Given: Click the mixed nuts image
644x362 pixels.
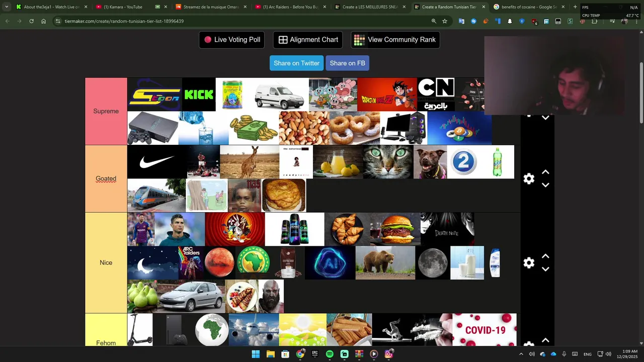Looking at the screenshot, I should 304,128.
